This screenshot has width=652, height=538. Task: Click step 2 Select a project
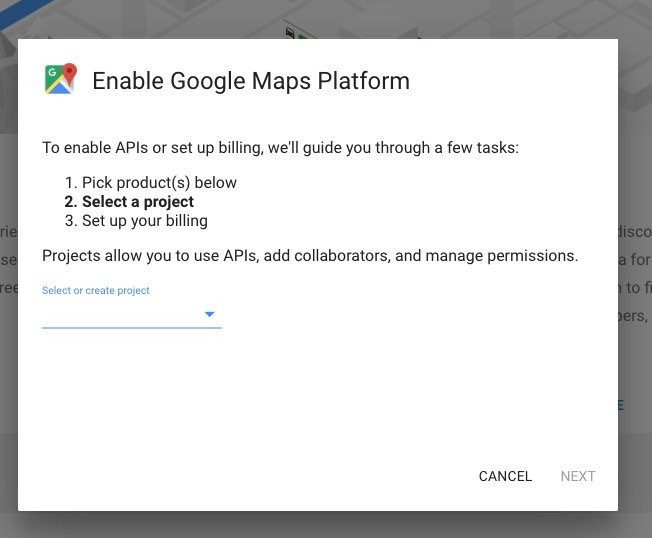[x=129, y=202]
